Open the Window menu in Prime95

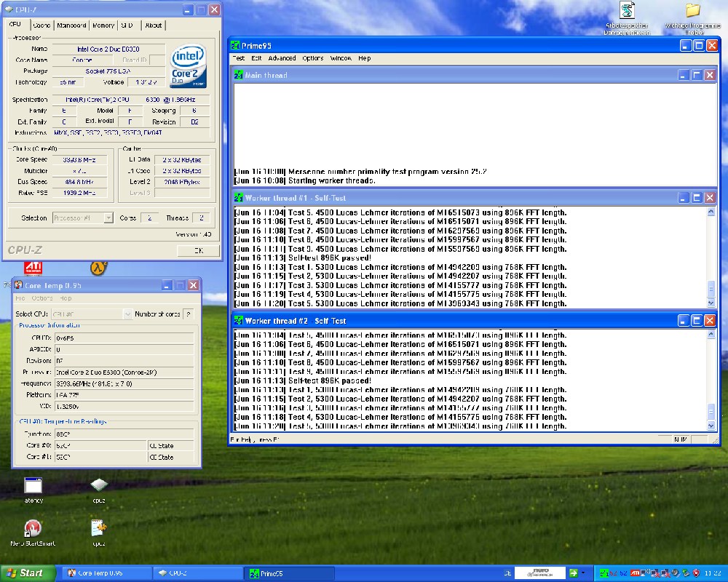pyautogui.click(x=341, y=58)
